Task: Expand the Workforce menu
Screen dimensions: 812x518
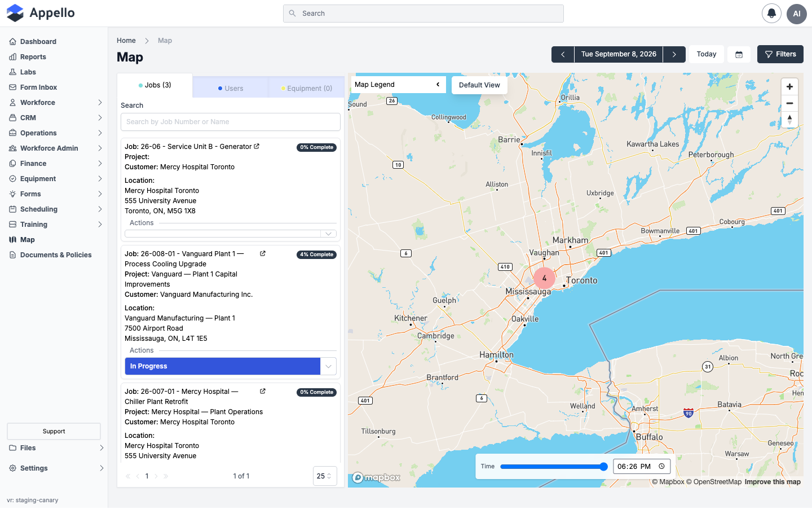Action: [54, 103]
